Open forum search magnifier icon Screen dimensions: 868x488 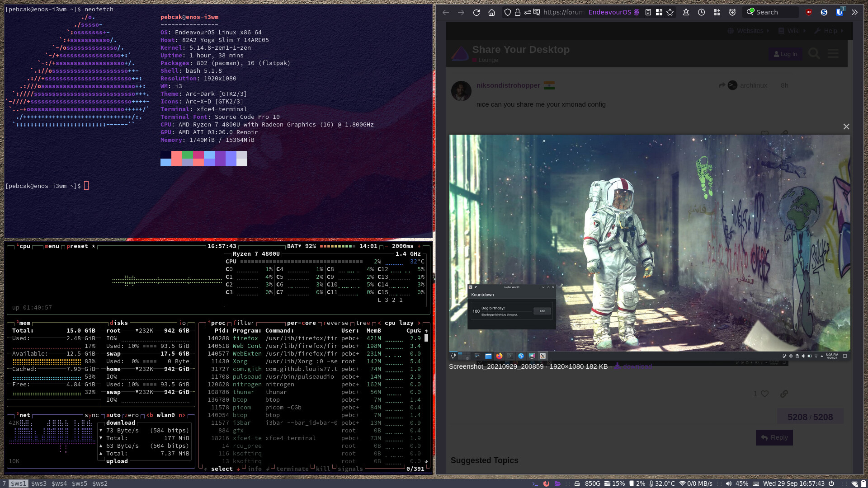tap(814, 54)
